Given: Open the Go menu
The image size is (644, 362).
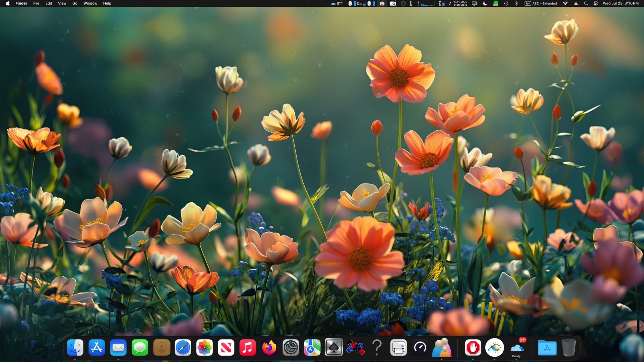Looking at the screenshot, I should coord(75,3).
